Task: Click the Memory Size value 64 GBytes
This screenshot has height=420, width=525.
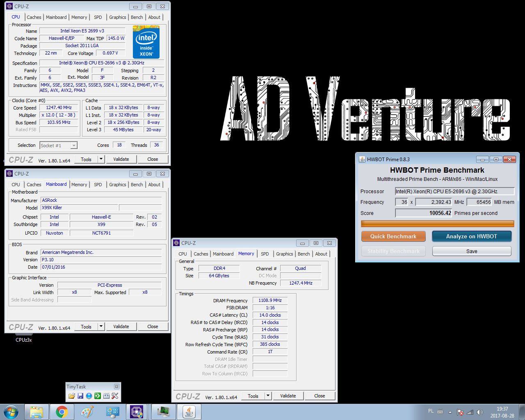Action: tap(219, 276)
